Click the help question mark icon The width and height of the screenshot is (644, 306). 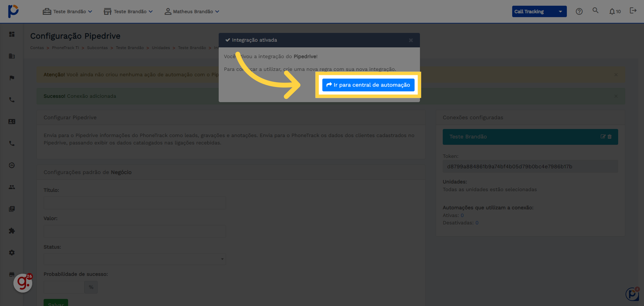(x=579, y=11)
